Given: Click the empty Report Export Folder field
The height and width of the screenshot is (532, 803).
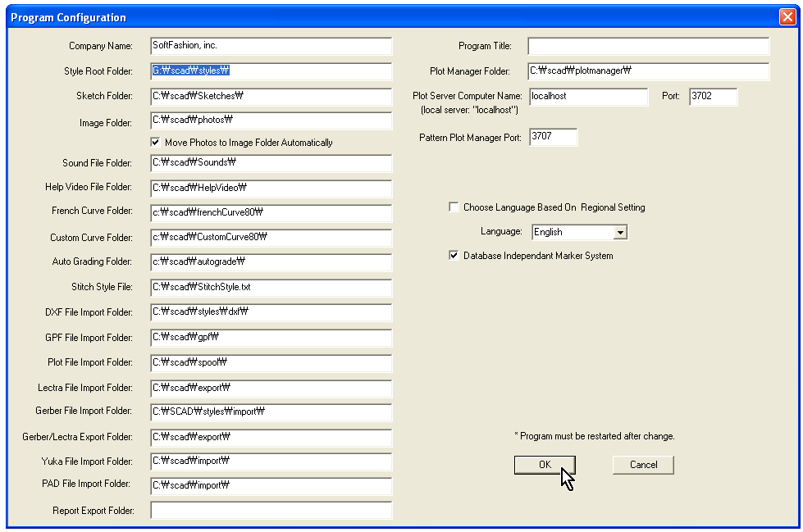Looking at the screenshot, I should (x=271, y=510).
